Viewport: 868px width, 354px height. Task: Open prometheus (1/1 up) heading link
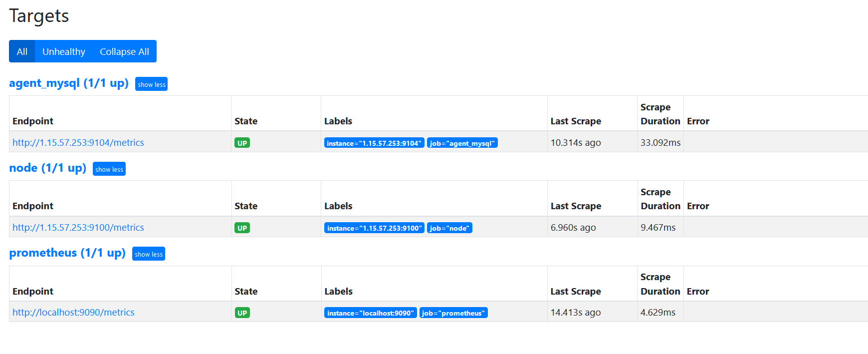67,253
